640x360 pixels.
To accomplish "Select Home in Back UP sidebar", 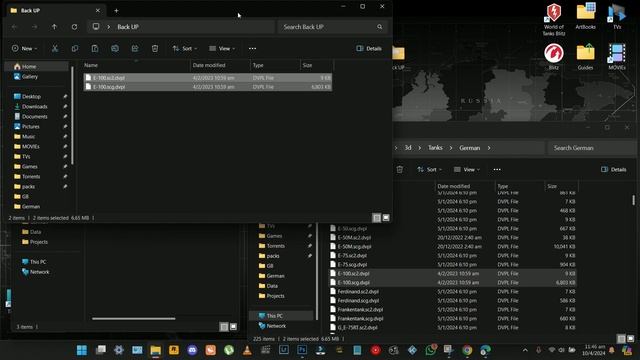I will pyautogui.click(x=37, y=67).
